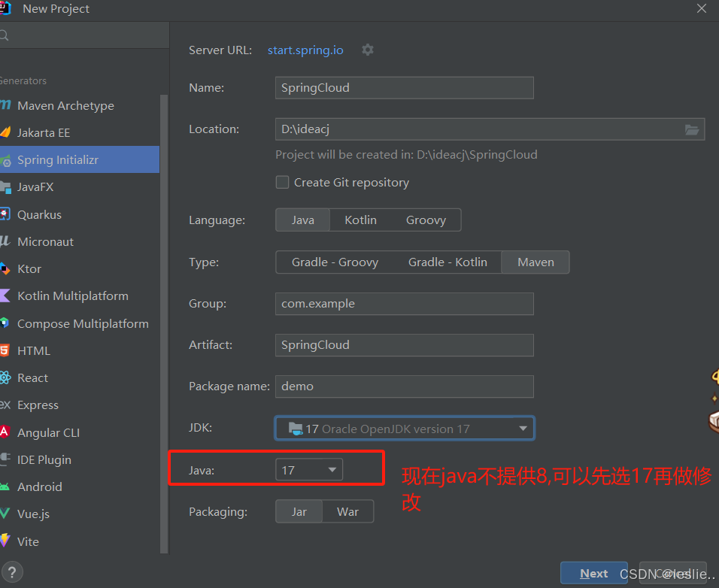The image size is (719, 588).
Task: Select Vue.js generator
Action: point(80,514)
